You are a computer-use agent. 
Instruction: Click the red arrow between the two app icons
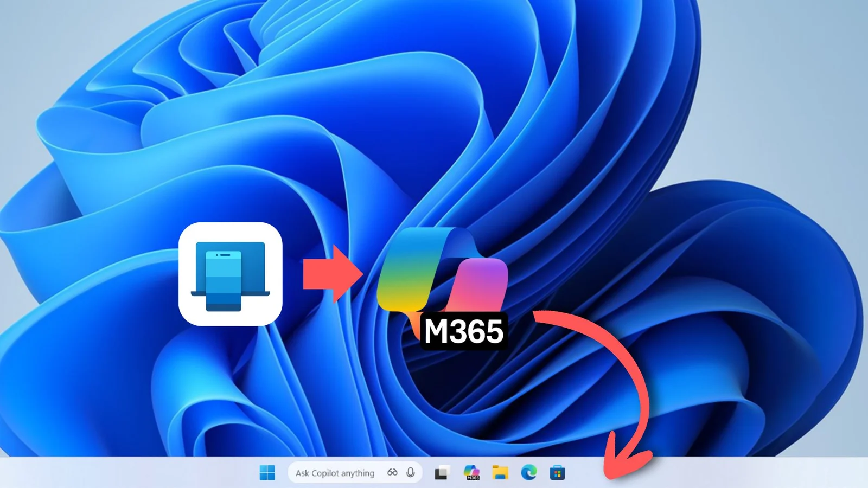click(x=331, y=275)
